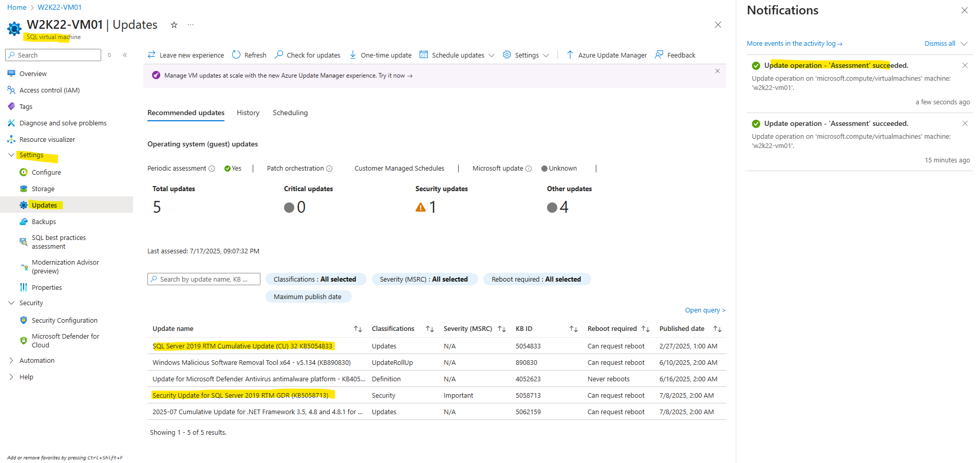This screenshot has width=980, height=463.
Task: Open Azure Update Manager from toolbar
Action: click(607, 55)
